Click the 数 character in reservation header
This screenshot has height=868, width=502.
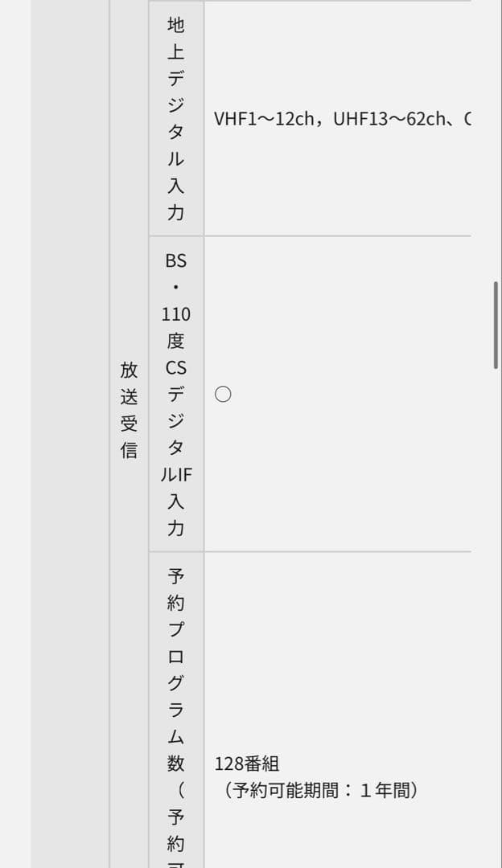[176, 762]
